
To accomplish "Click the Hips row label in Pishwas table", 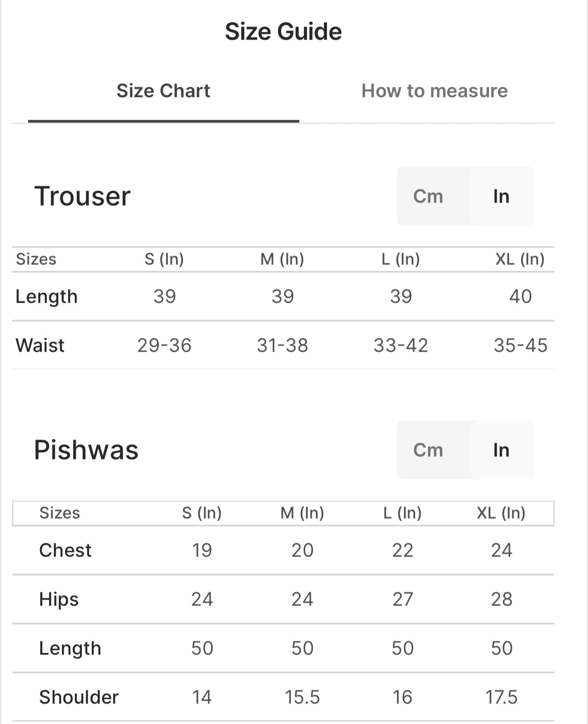I will coord(58,599).
